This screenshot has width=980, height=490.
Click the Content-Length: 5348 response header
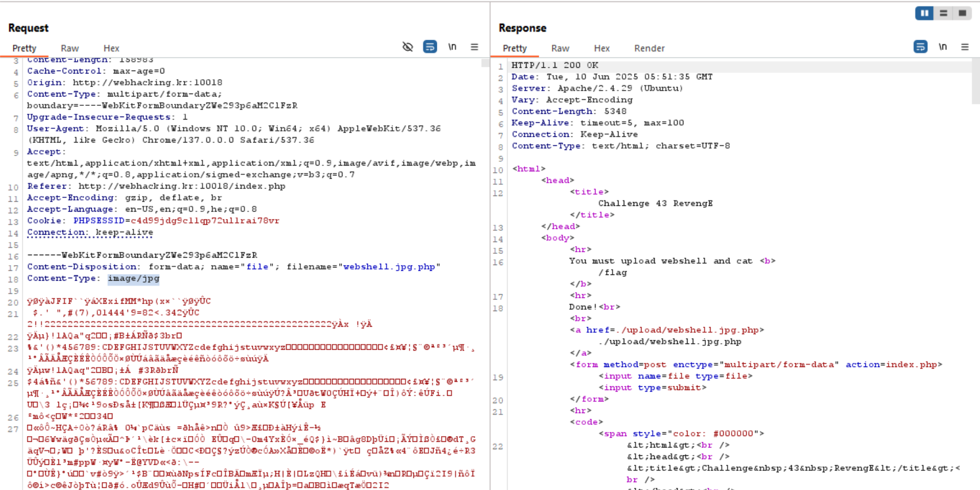pyautogui.click(x=569, y=112)
